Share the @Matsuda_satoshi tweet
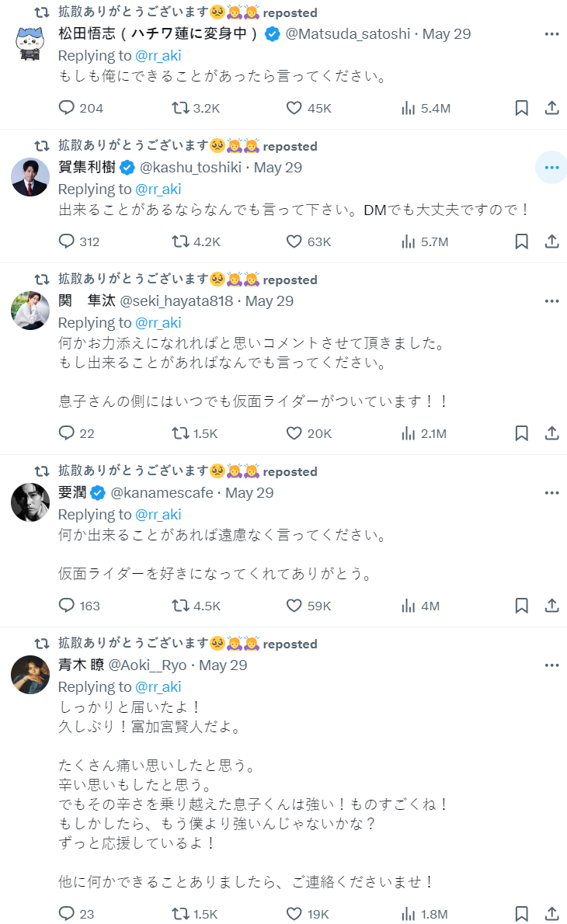 (552, 108)
